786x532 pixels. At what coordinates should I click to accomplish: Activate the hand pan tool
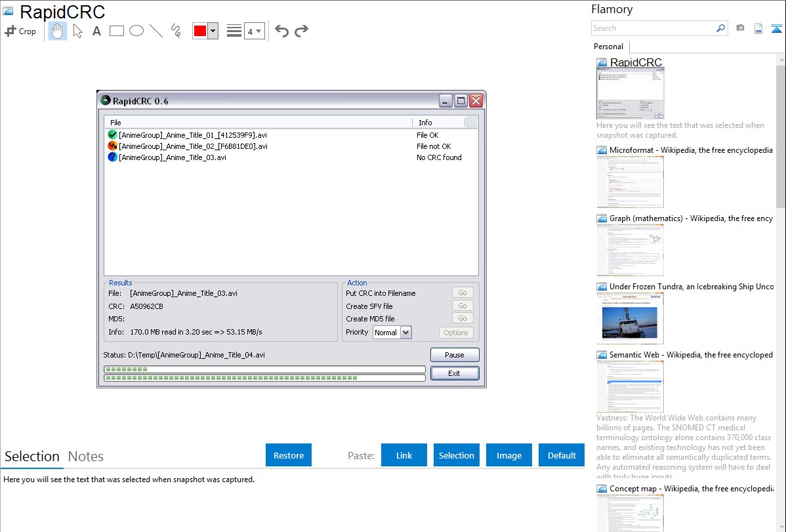(57, 31)
